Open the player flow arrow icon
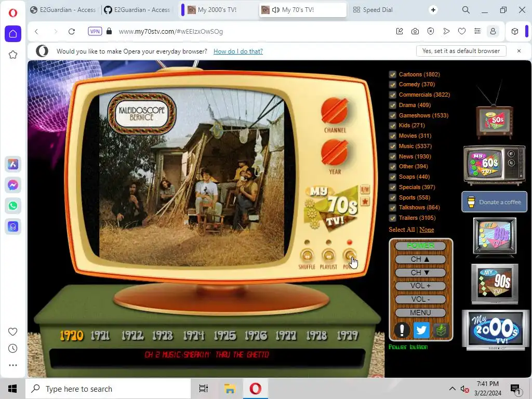Viewport: 532px width, 399px height. point(446,31)
